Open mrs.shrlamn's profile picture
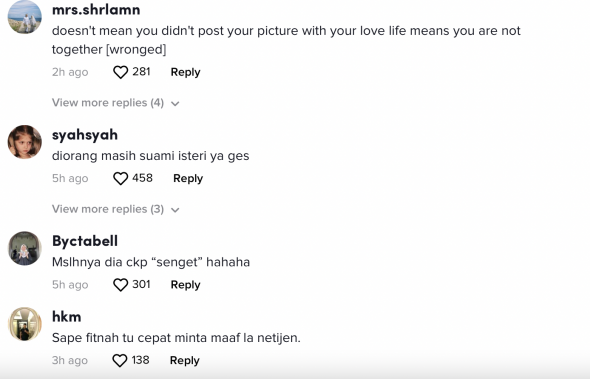This screenshot has width=590, height=379. [x=25, y=17]
